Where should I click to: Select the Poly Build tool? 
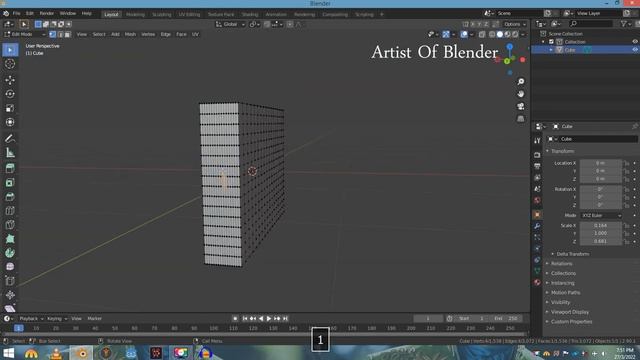10,239
